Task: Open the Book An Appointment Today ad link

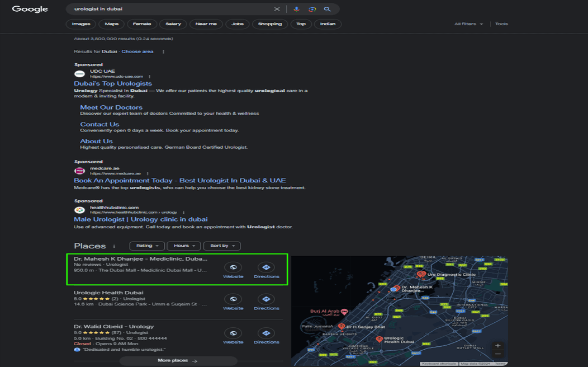Action: [179, 181]
